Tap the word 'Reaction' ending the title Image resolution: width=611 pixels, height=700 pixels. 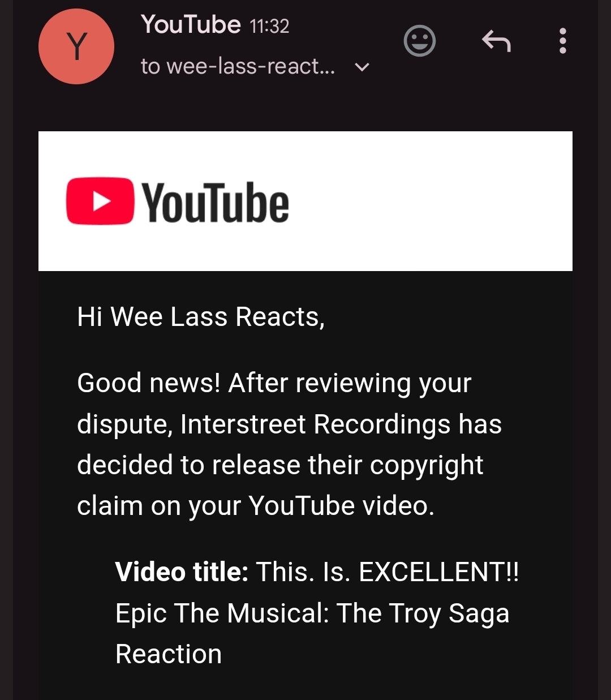(169, 654)
